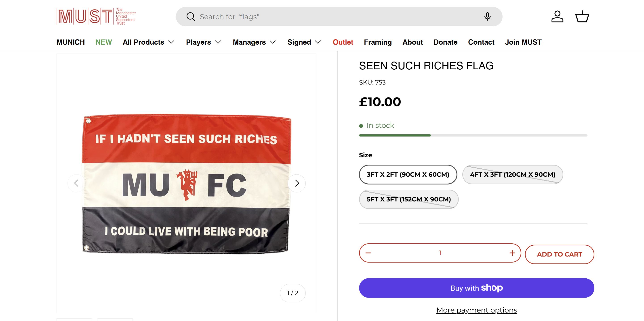Screen dimensions: 644x321
Task: Select 5FT X 3FT size option
Action: (x=408, y=199)
